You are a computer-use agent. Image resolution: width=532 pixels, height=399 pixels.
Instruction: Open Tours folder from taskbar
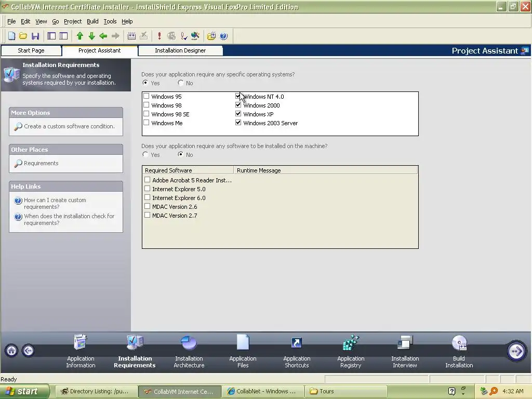(345, 391)
